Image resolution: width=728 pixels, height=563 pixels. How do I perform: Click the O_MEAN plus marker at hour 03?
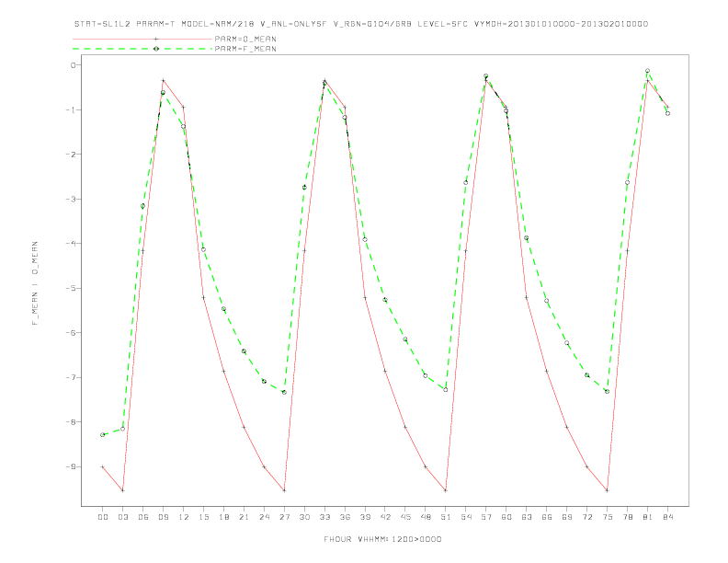[122, 490]
